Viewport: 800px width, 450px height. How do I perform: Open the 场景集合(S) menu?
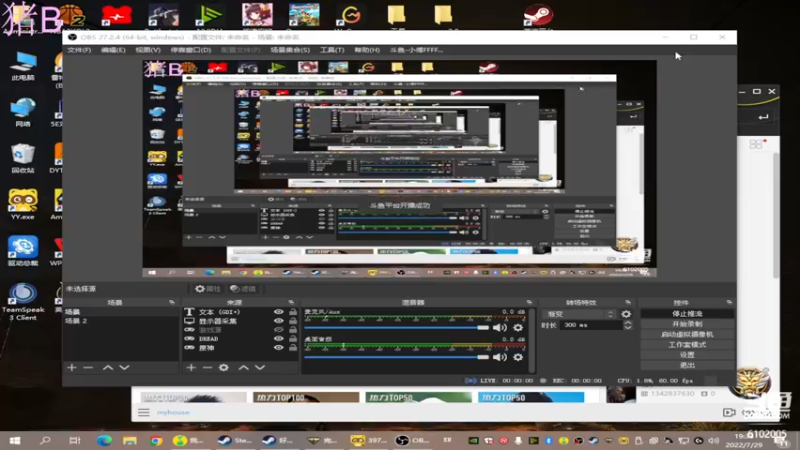(x=290, y=50)
